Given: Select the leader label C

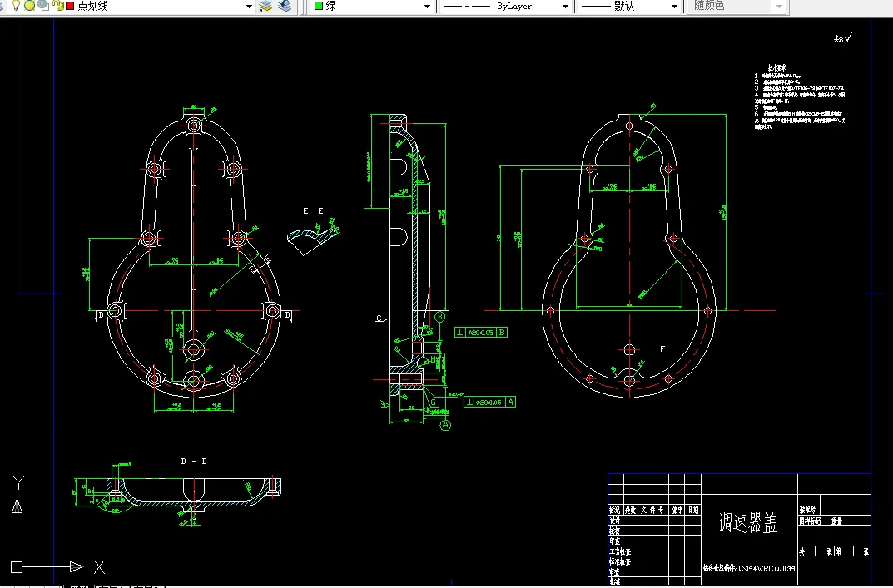Looking at the screenshot, I should pos(379,319).
